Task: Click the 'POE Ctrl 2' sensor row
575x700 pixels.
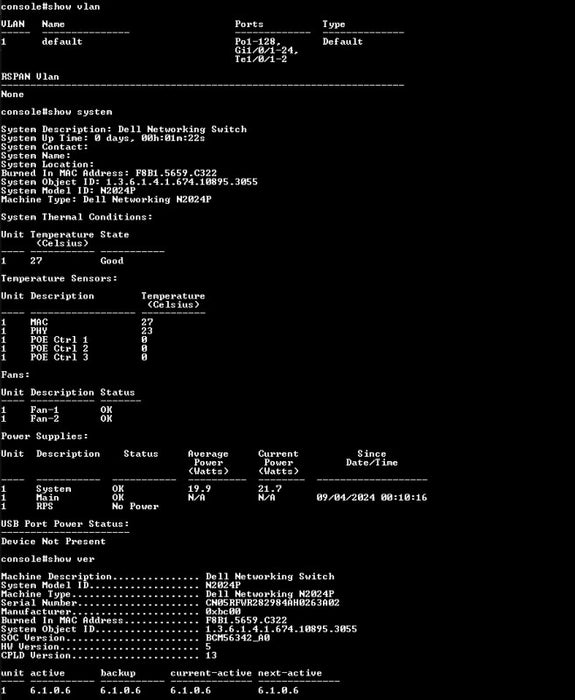Action: click(74, 349)
